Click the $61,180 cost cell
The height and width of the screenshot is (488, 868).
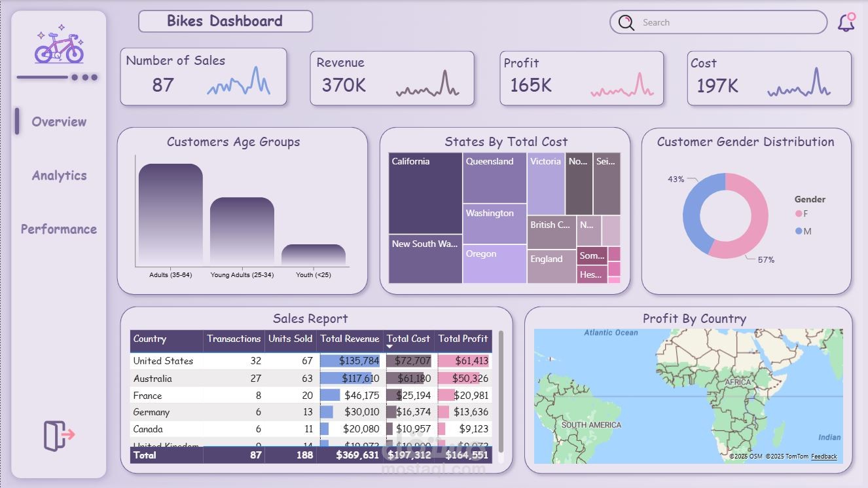coord(409,379)
